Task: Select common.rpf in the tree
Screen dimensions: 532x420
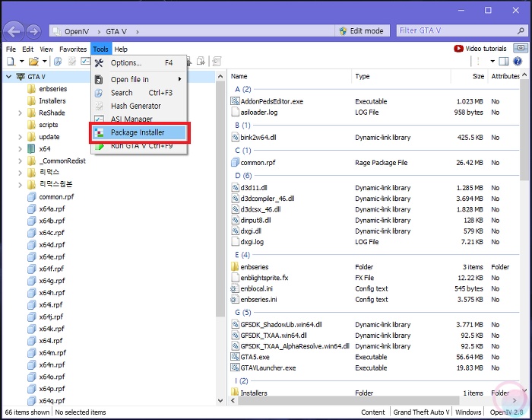Action: pyautogui.click(x=56, y=197)
